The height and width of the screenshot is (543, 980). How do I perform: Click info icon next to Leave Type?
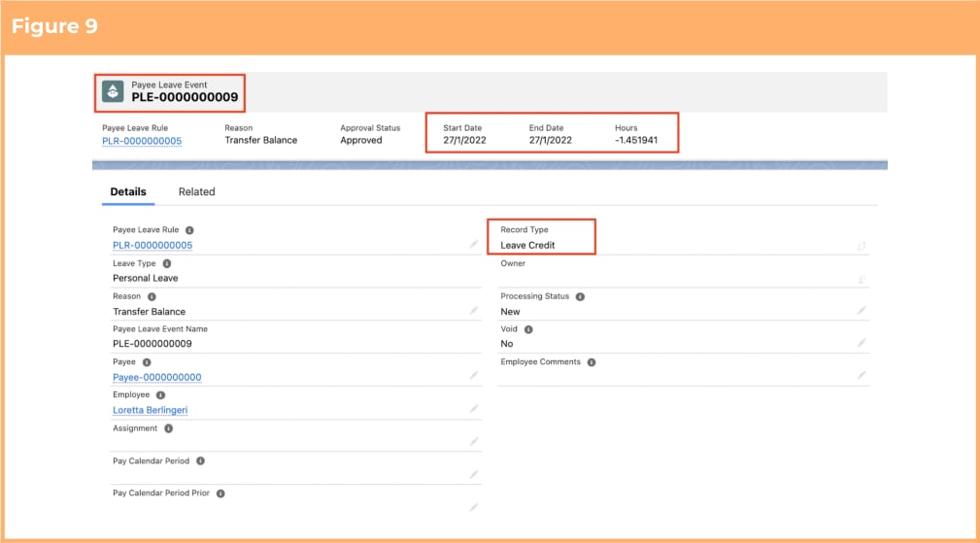tap(167, 263)
